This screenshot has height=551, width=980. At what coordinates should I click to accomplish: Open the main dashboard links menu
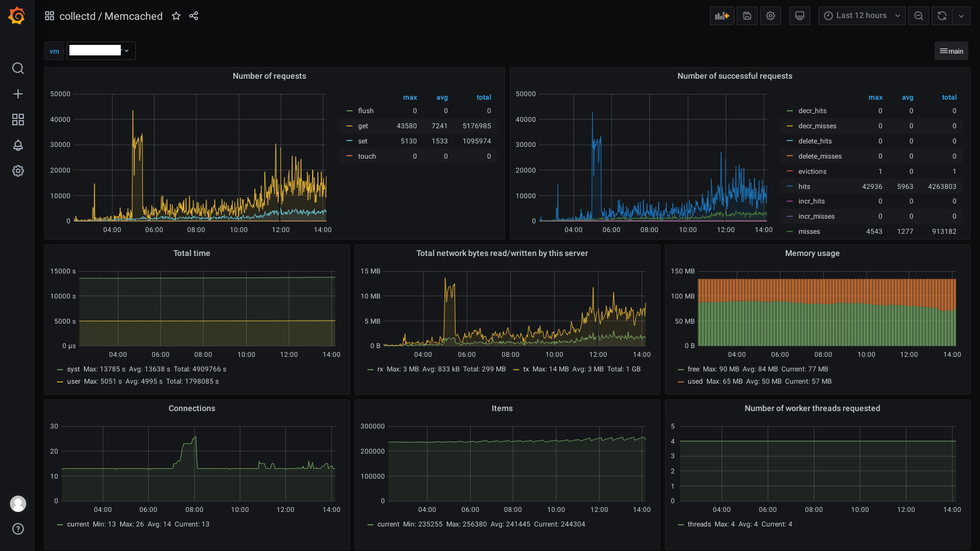coord(951,51)
